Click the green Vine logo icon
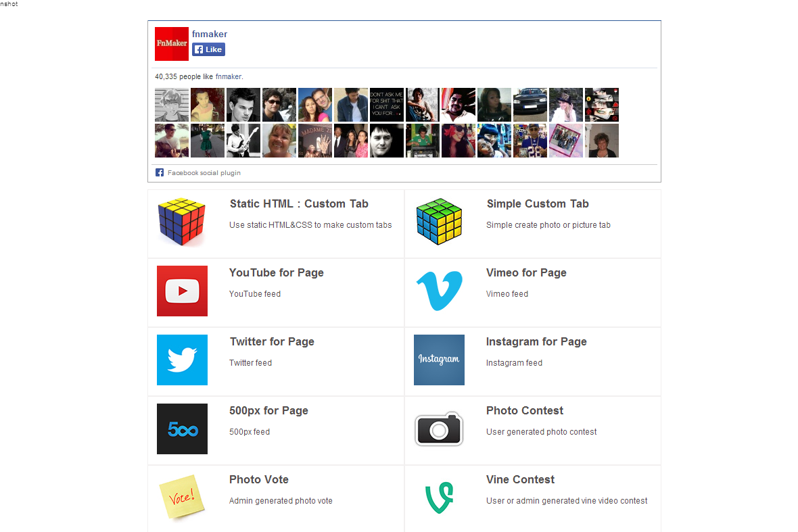Viewport: 798px width, 532px height. [x=439, y=498]
